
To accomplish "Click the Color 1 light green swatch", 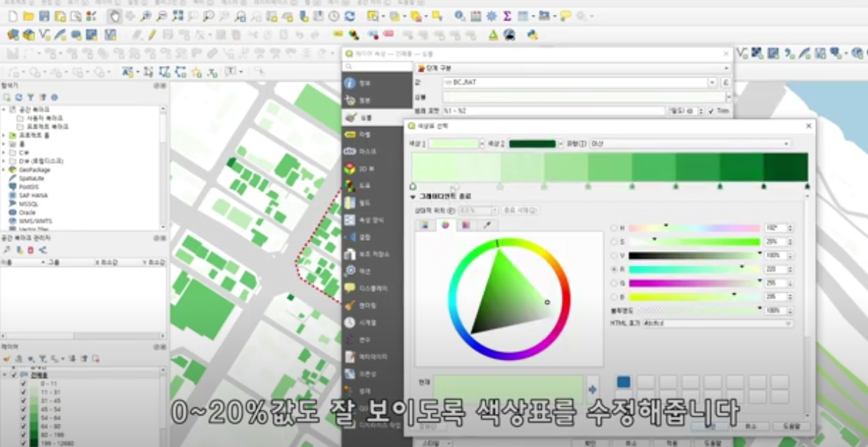I will [x=454, y=144].
